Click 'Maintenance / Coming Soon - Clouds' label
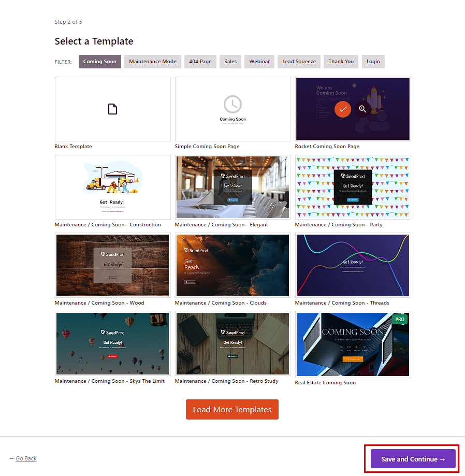The image size is (465, 476). click(221, 303)
